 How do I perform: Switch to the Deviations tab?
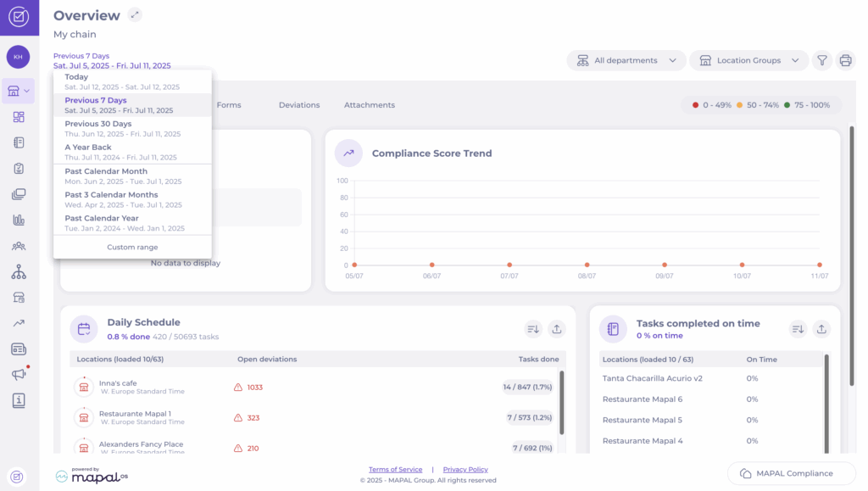click(299, 105)
